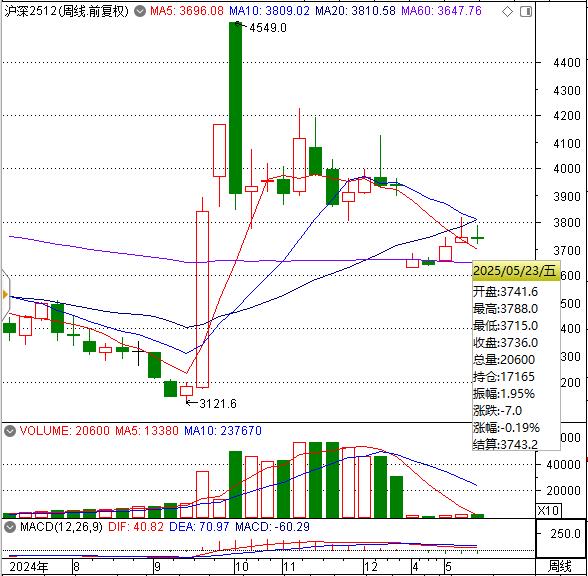The width and height of the screenshot is (588, 576).
Task: Select the 2024年 label on the time axis
Action: click(x=28, y=567)
